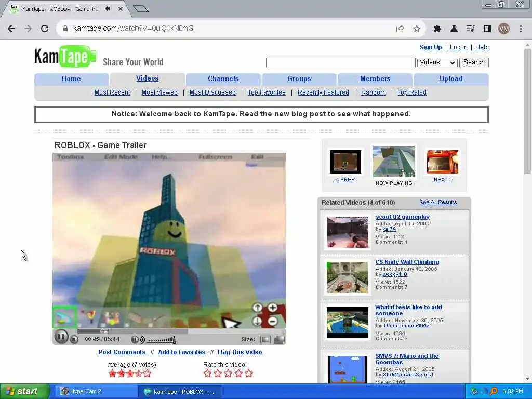Bookmark this page with the star icon
532x399 pixels.
tap(417, 29)
